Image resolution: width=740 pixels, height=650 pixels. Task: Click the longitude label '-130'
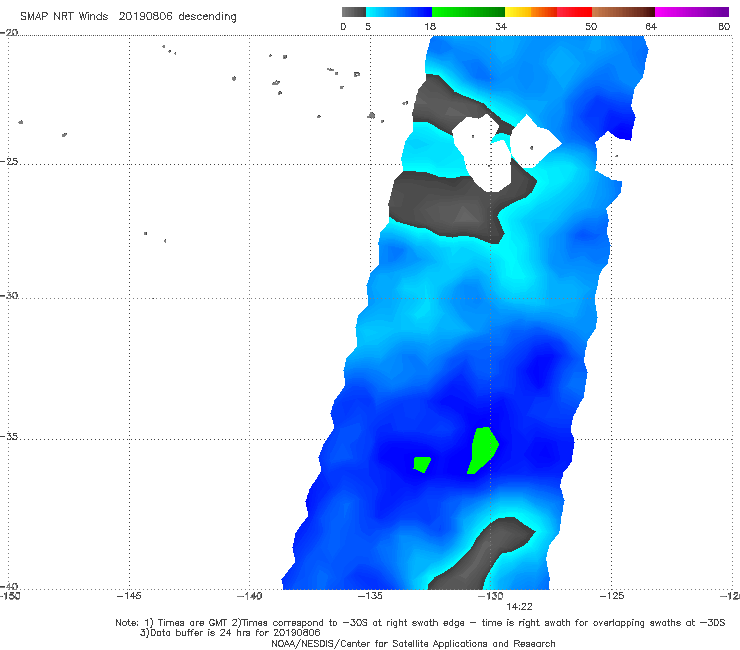tap(491, 596)
